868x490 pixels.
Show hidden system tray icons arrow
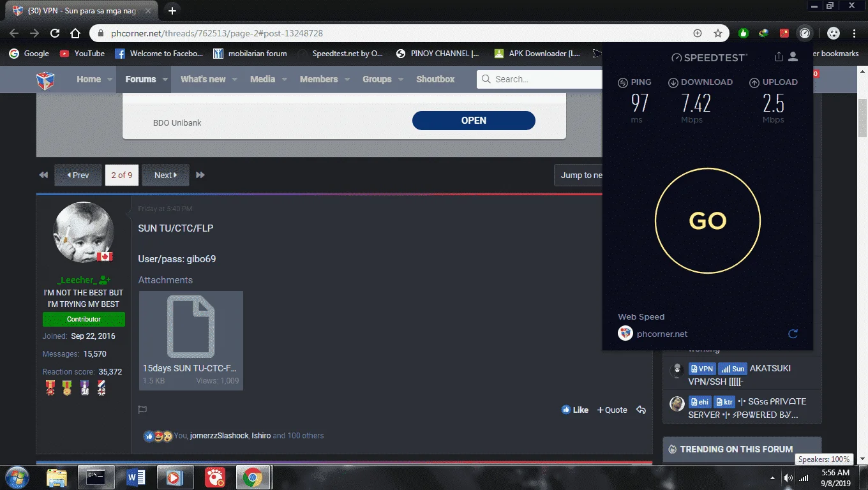[x=773, y=477]
